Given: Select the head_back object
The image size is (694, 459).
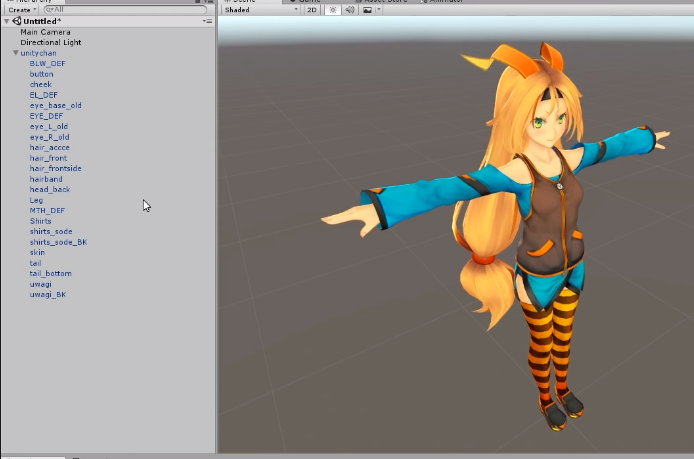Looking at the screenshot, I should click(x=50, y=189).
